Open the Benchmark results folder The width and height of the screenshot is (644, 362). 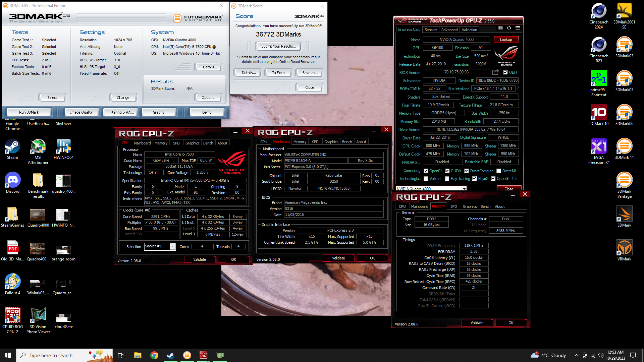[38, 185]
